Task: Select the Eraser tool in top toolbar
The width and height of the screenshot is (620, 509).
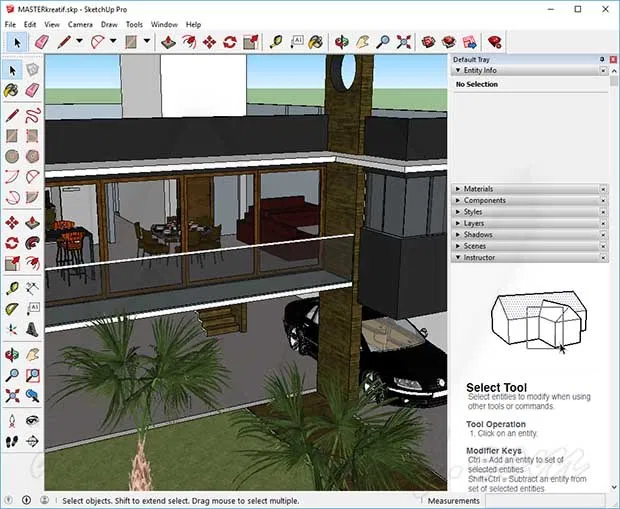Action: [42, 42]
